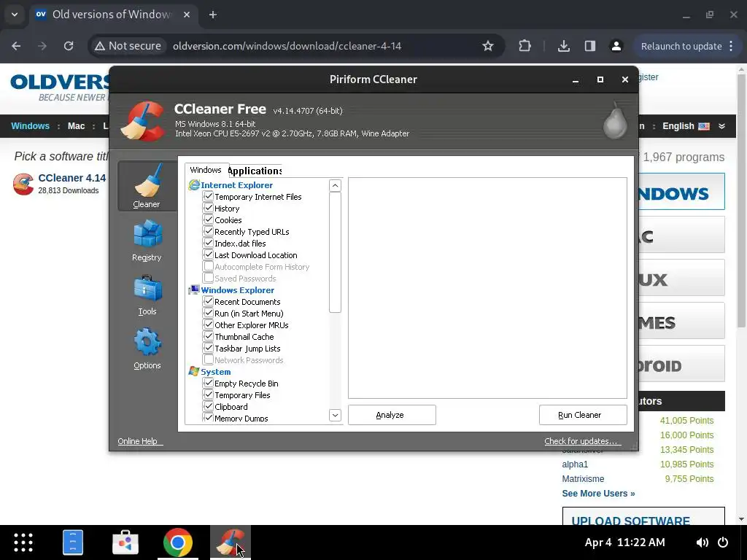This screenshot has height=560, width=747.
Task: Click Check for updates link
Action: point(582,441)
